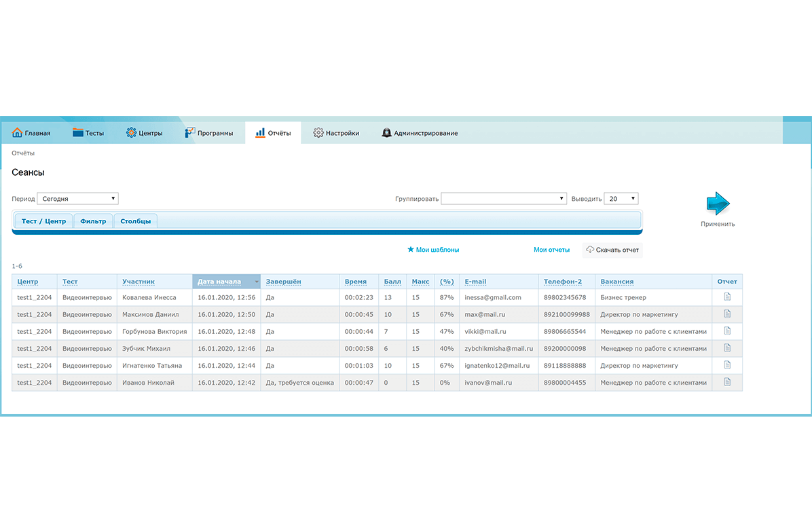The width and height of the screenshot is (812, 532).
Task: Open report document for Горбунова Виктория
Action: pos(727,331)
